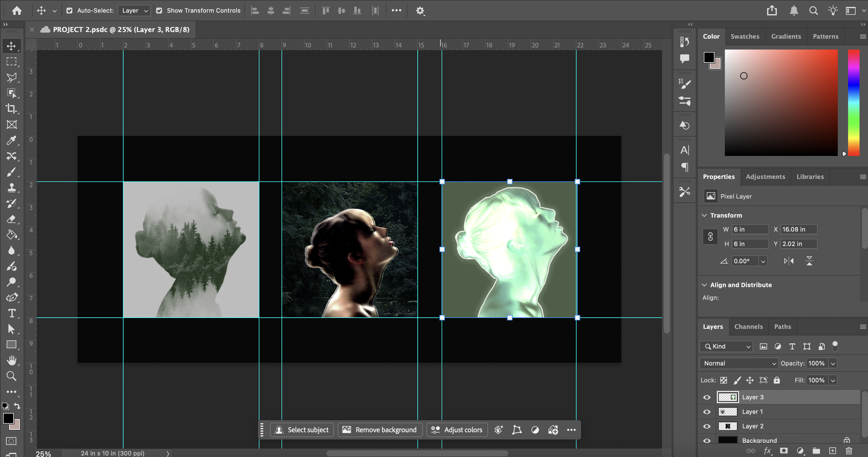Click the Remove background button
The width and height of the screenshot is (868, 457).
click(380, 430)
